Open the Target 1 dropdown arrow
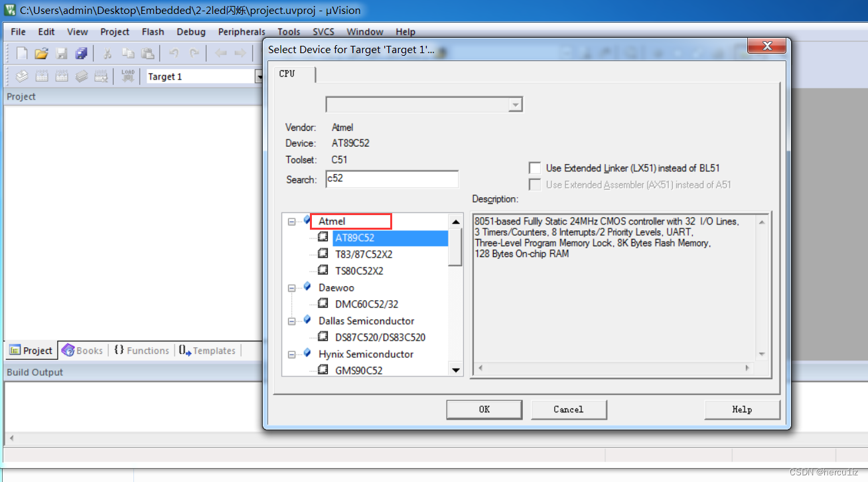Viewport: 868px width, 482px height. (259, 76)
